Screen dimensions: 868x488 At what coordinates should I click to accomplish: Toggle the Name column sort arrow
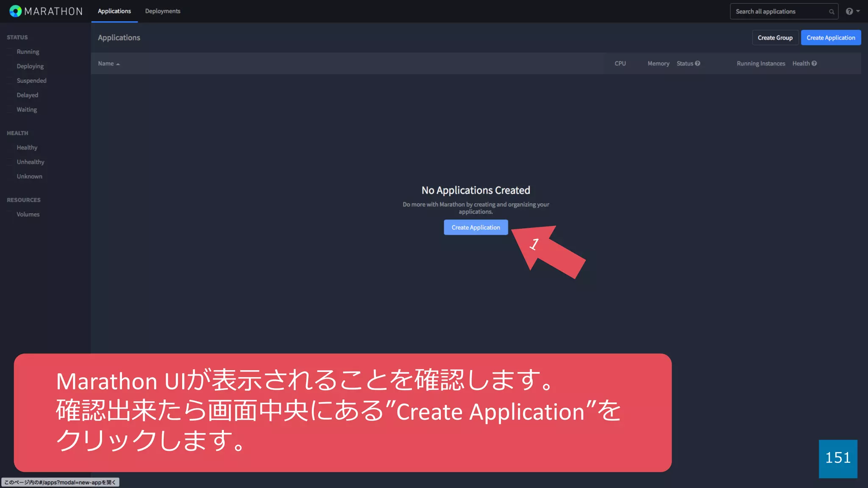click(118, 64)
